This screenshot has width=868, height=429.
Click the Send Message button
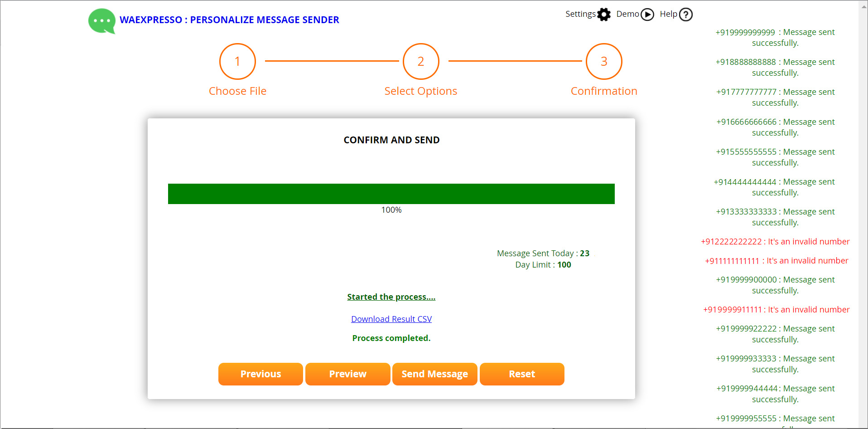click(434, 374)
